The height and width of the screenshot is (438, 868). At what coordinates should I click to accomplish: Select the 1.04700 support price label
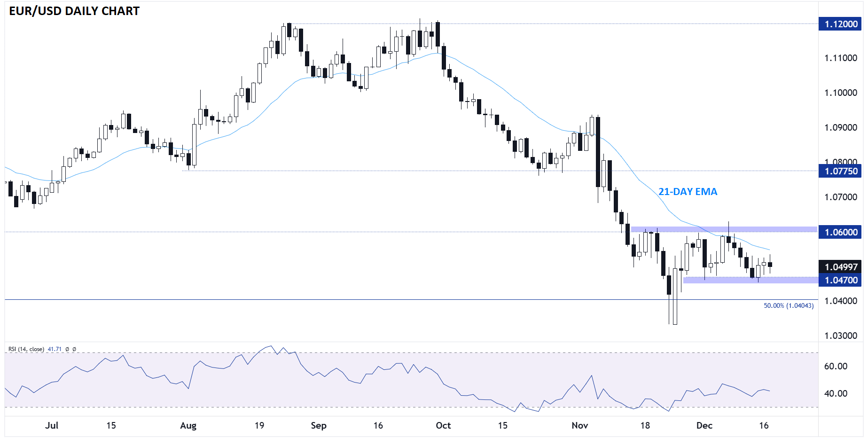(840, 280)
